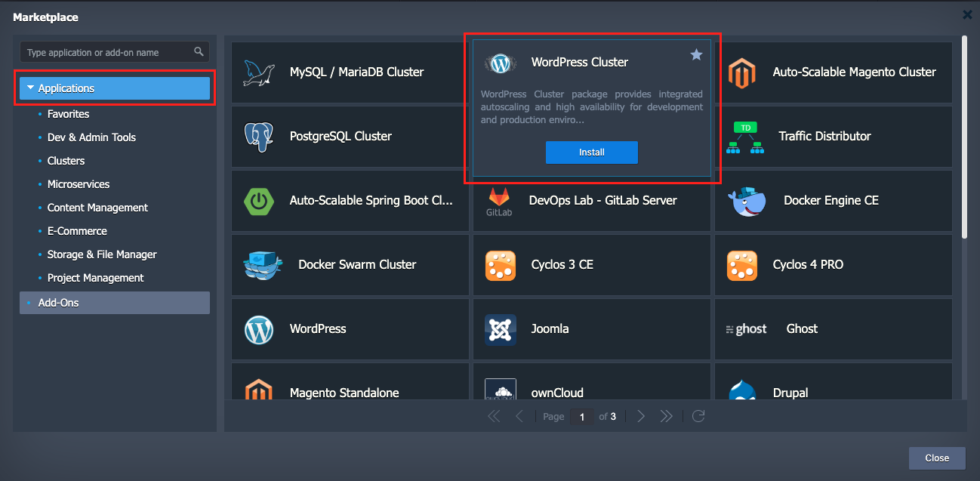980x481 pixels.
Task: Open the Clusters category
Action: (66, 161)
